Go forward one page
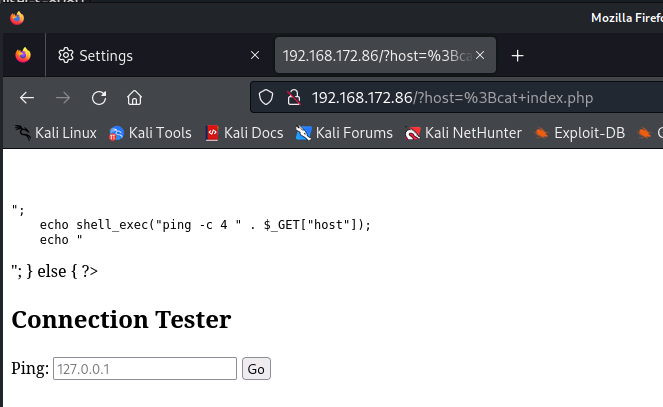Screen dimensions: 663x407 tap(63, 98)
